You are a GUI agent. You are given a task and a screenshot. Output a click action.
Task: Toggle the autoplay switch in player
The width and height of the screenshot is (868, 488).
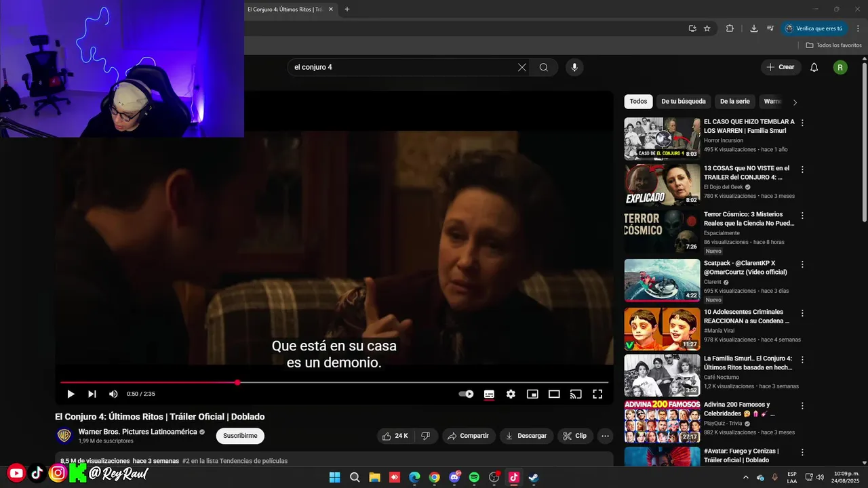pos(467,394)
